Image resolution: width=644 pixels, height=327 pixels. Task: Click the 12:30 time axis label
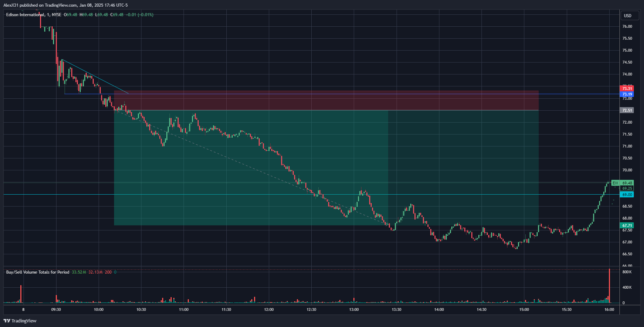(x=311, y=309)
